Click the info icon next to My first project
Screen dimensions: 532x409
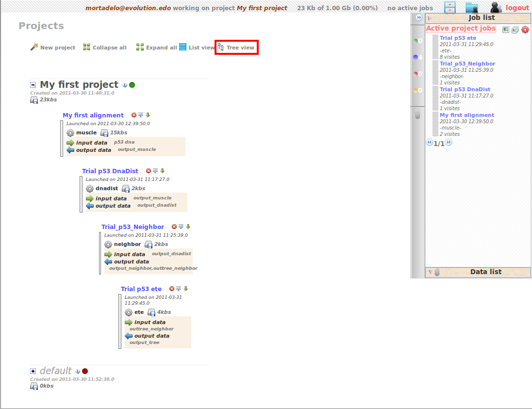[125, 85]
